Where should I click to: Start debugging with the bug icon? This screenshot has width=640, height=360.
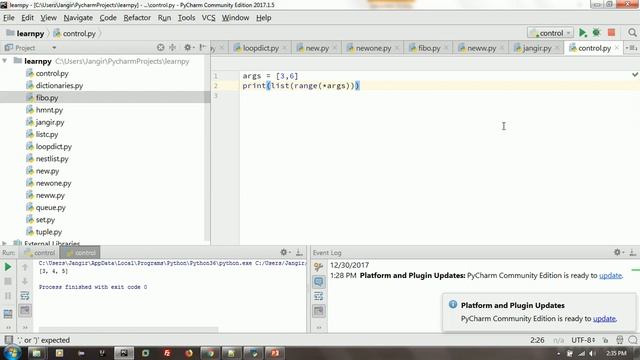coord(596,33)
